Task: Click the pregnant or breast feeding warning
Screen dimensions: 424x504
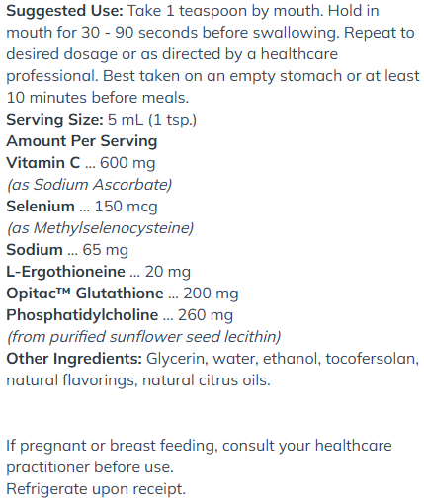Action: click(x=199, y=457)
